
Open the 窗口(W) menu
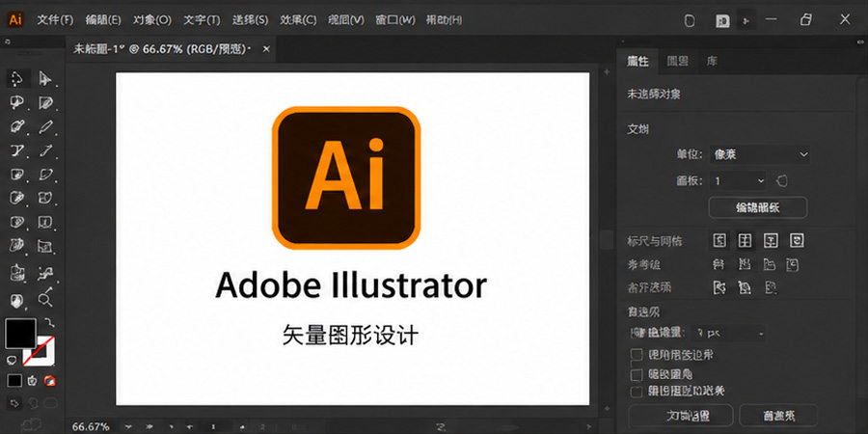point(395,20)
